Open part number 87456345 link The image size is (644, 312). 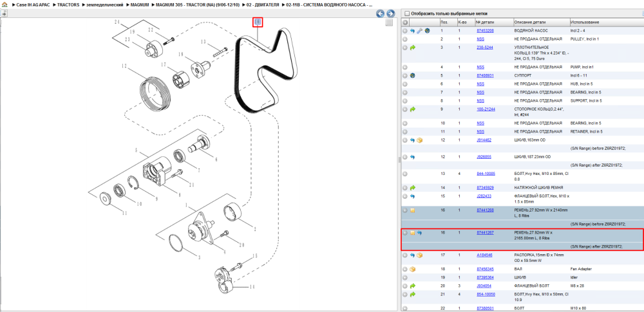coord(485,269)
